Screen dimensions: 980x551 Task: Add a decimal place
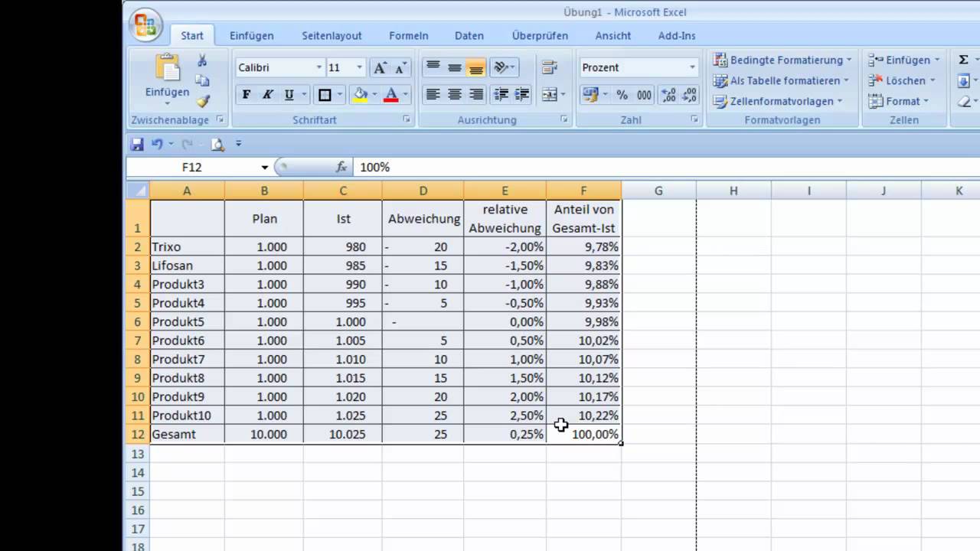pyautogui.click(x=669, y=95)
